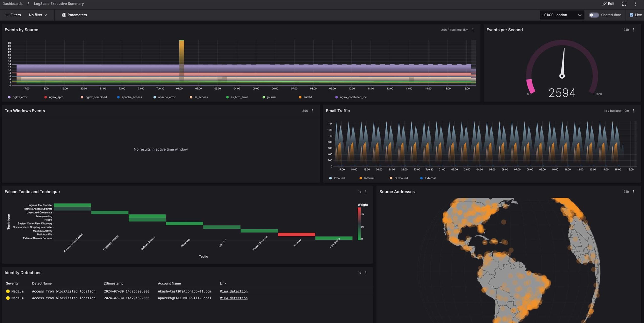Toggle the iis_access legend series
Viewport: 644px width, 323px height.
[x=199, y=97]
